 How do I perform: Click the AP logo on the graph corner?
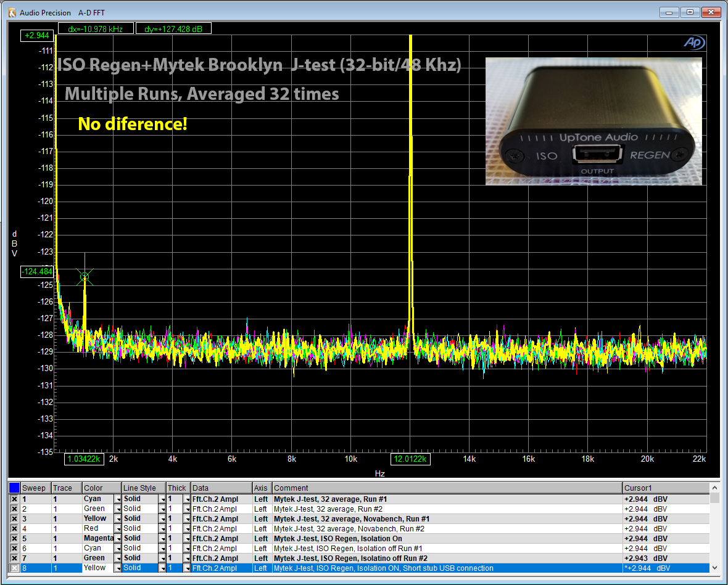click(694, 43)
